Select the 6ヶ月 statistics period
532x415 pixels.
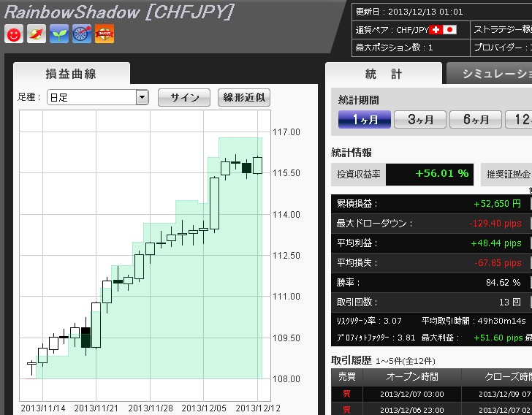(476, 119)
